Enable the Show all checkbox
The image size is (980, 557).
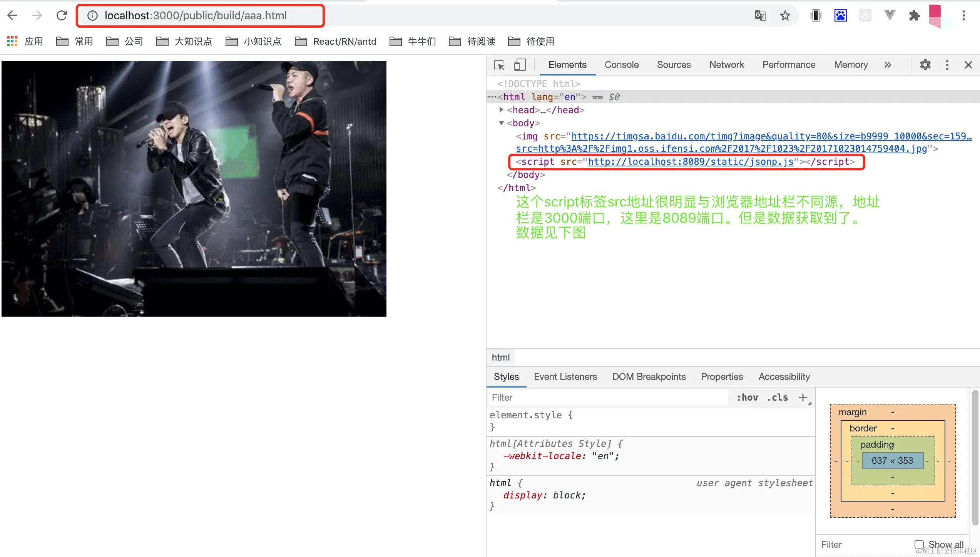pyautogui.click(x=919, y=544)
